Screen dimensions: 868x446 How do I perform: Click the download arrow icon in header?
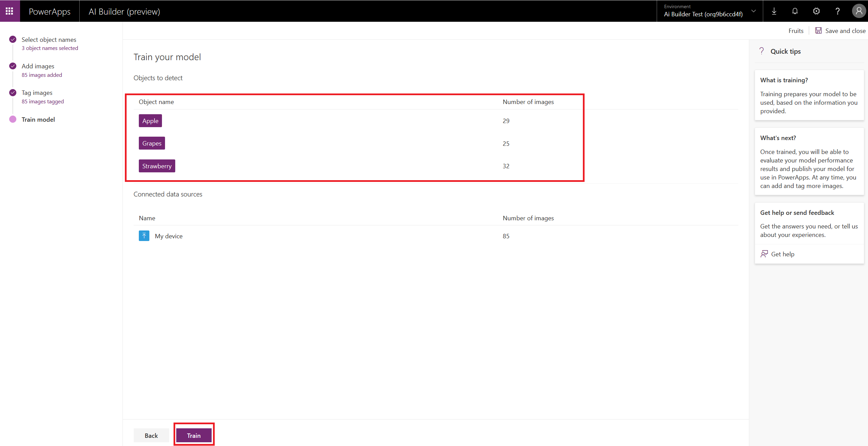774,11
